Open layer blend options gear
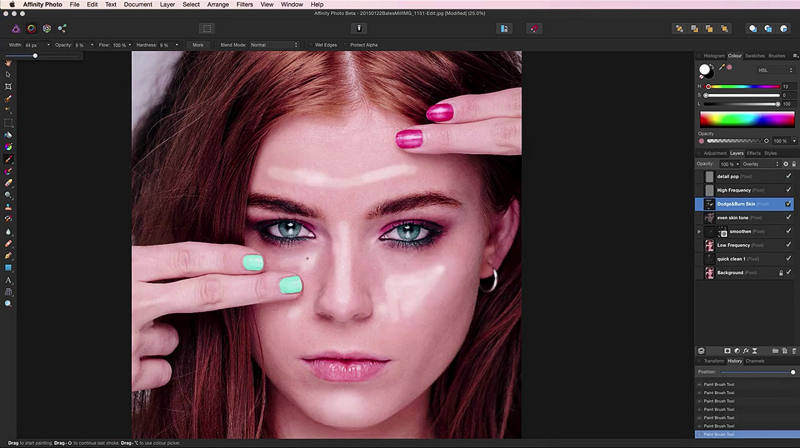This screenshot has height=448, width=800. point(786,164)
